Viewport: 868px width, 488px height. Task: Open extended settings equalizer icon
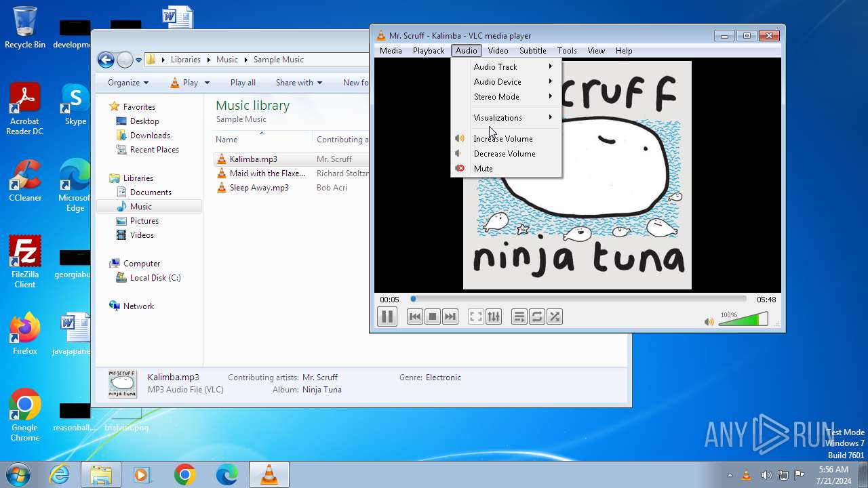(494, 317)
